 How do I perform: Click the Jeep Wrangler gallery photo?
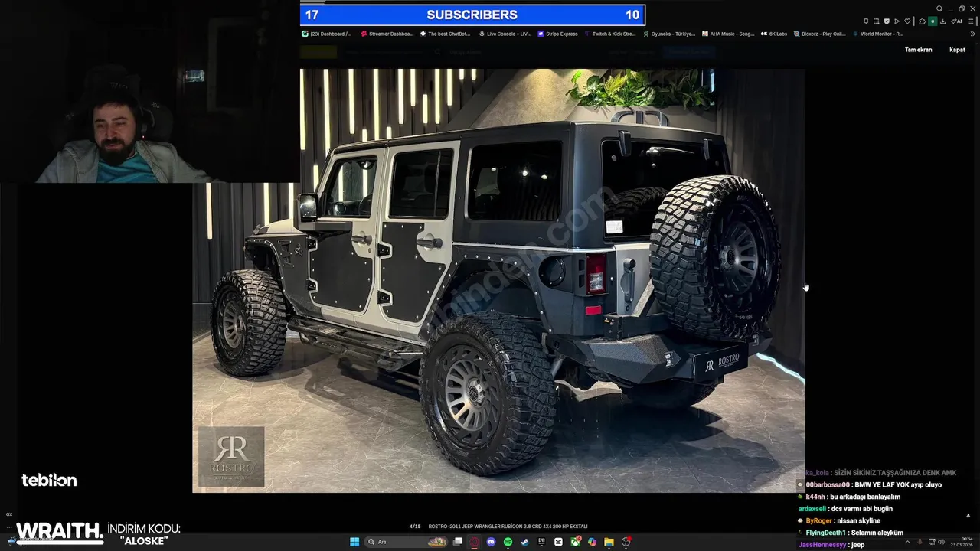tap(498, 280)
